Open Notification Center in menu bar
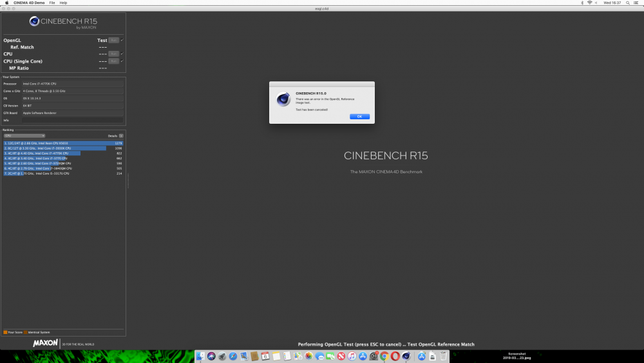The height and width of the screenshot is (363, 644). coord(636,3)
